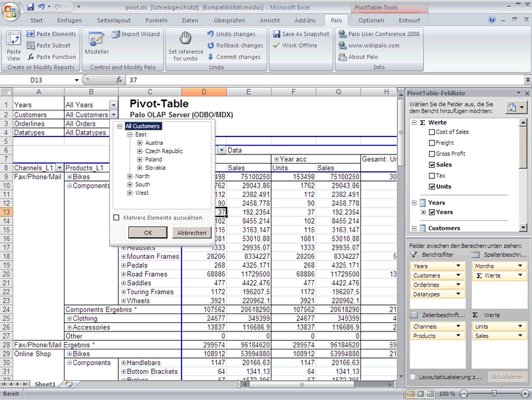
Task: Click Paste Subset icon
Action: coord(31,45)
